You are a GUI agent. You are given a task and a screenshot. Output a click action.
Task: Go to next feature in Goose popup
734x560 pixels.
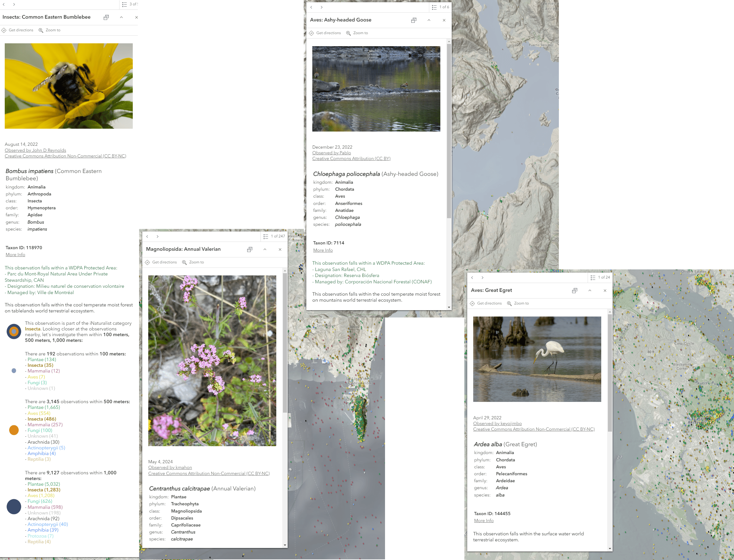click(x=321, y=7)
